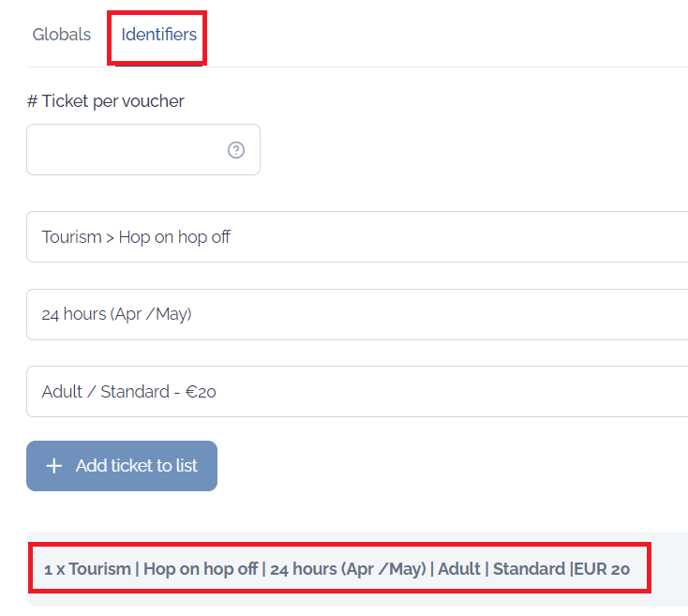Click the Add ticket to list button
Viewport: 688px width, 616px height.
click(x=122, y=466)
